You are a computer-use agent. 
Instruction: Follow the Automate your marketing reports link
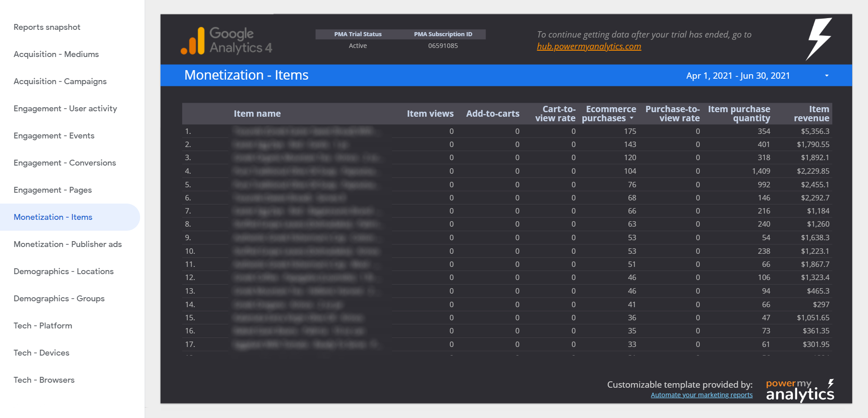702,395
